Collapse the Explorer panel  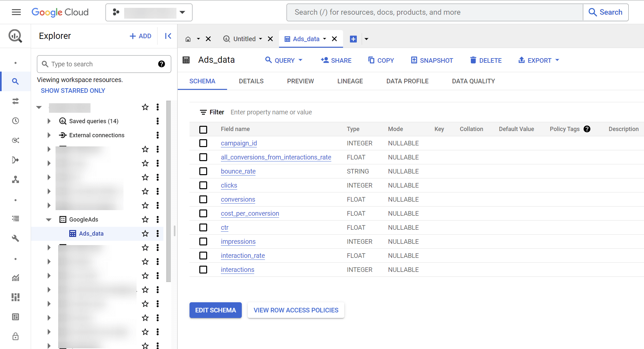point(168,36)
